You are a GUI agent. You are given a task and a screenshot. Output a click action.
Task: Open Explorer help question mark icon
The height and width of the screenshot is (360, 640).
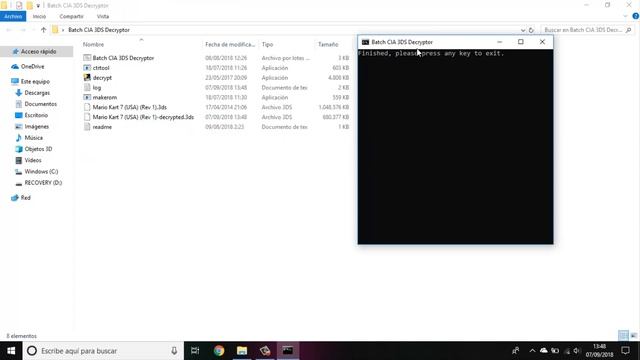(636, 16)
